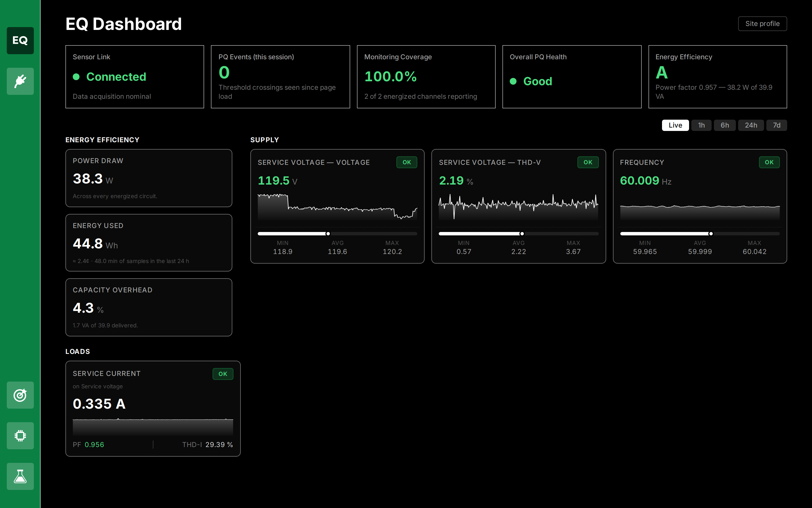
Task: Click the '2.19' THD-V reading
Action: click(451, 181)
